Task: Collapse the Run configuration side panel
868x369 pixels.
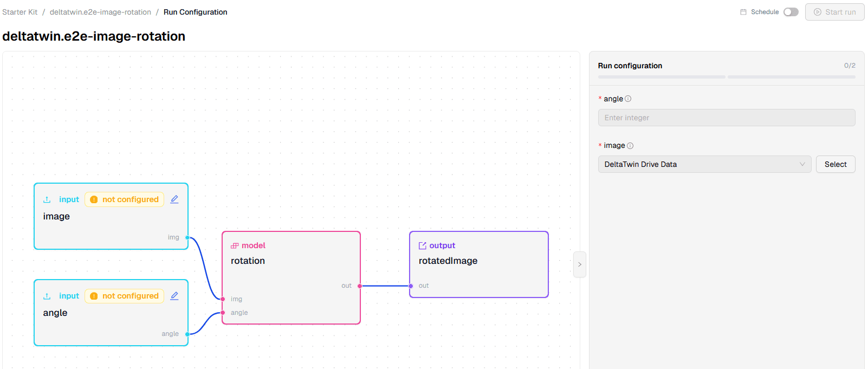Action: coord(580,264)
